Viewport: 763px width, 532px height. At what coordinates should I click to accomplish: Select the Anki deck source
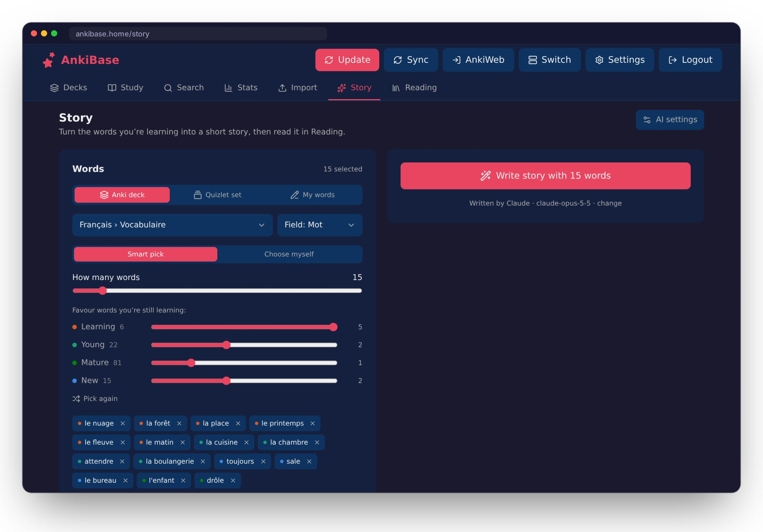(x=122, y=195)
